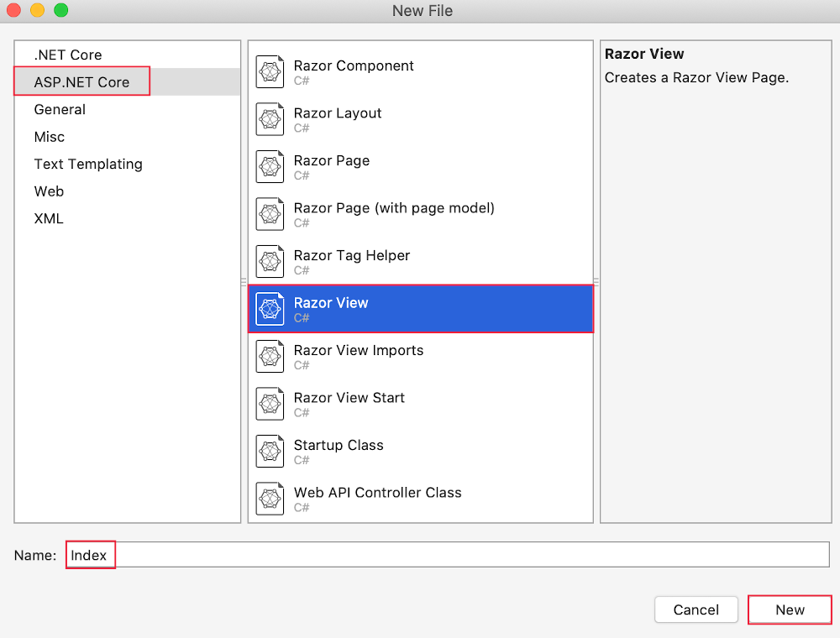Pick the XML category
Image resolution: width=840 pixels, height=638 pixels.
pos(49,218)
